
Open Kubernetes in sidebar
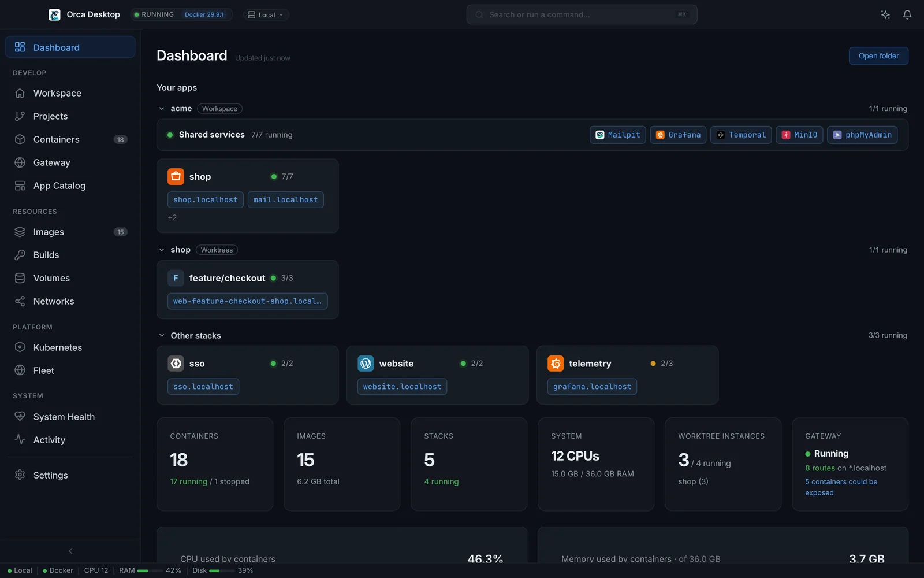(x=70, y=347)
